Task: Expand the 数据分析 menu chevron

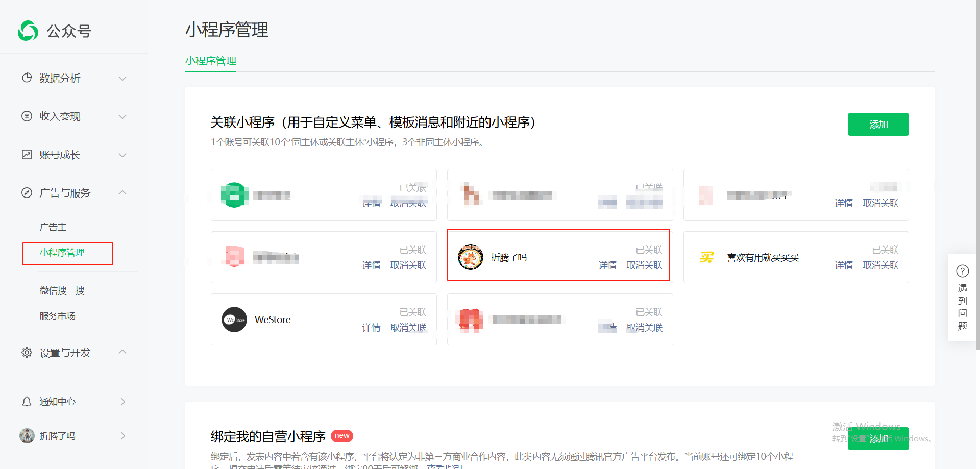Action: pyautogui.click(x=122, y=78)
